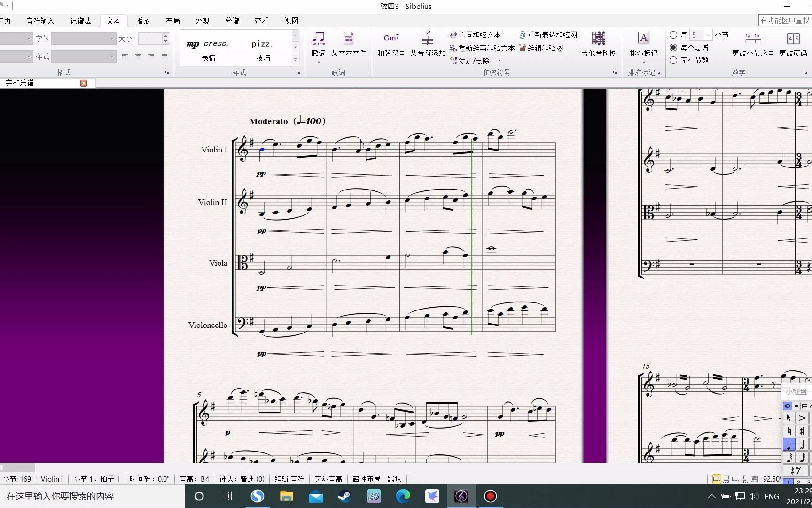Select quarter note on the keypad
812x508 pixels.
789,444
